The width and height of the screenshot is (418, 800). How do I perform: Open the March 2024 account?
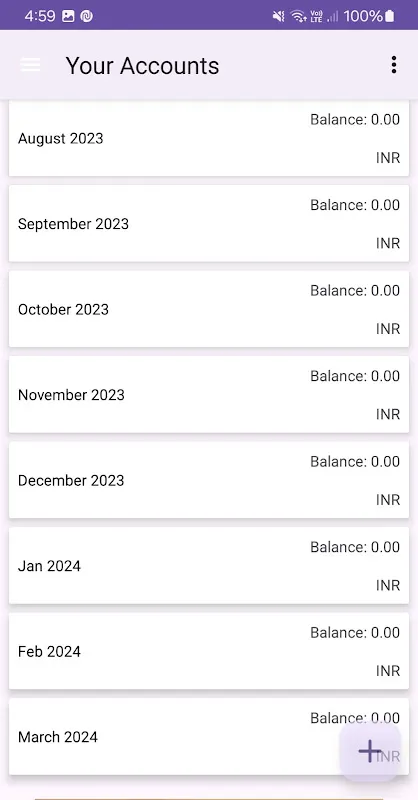(x=209, y=736)
